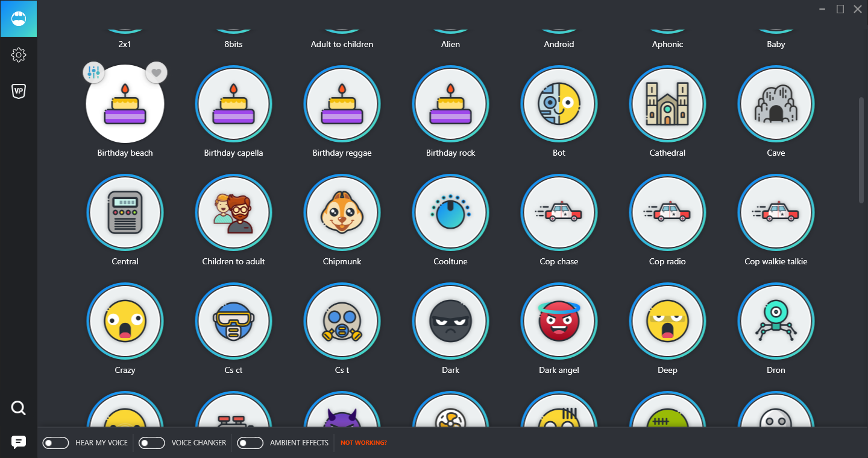Select the Chipmunk voice effect
This screenshot has width=868, height=458.
coord(342,212)
